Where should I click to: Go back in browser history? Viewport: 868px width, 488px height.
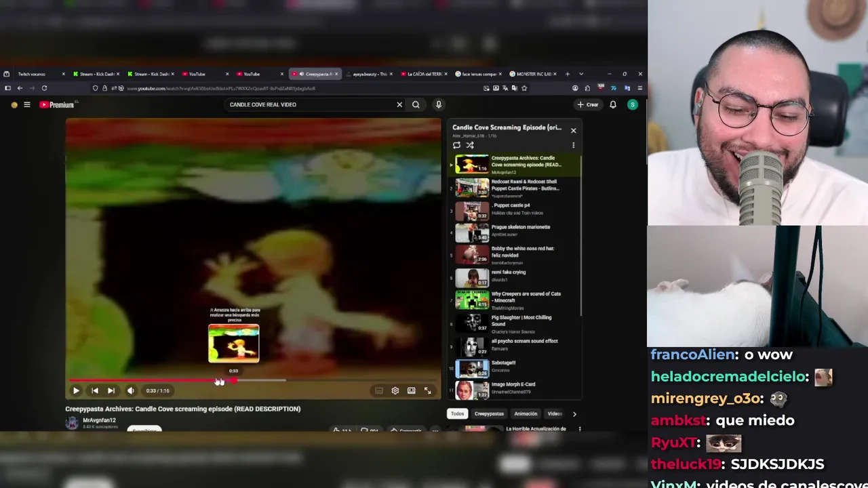point(20,88)
